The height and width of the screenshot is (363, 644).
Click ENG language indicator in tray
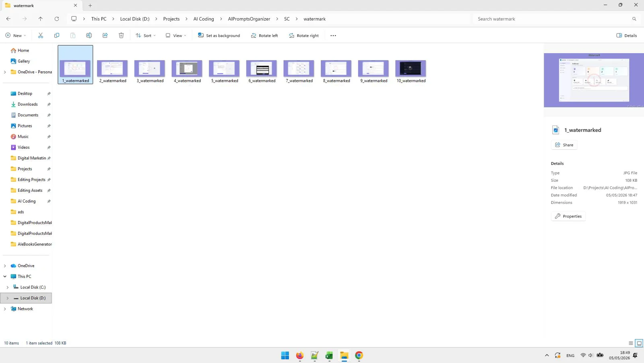point(570,356)
